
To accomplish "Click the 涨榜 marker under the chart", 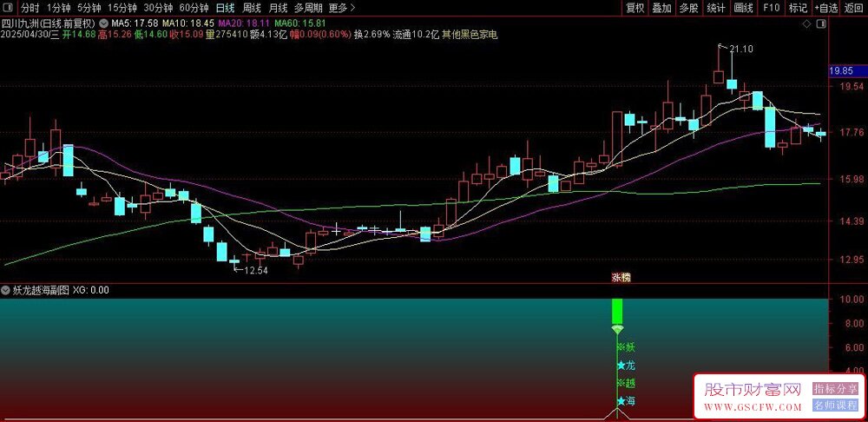I will click(621, 278).
